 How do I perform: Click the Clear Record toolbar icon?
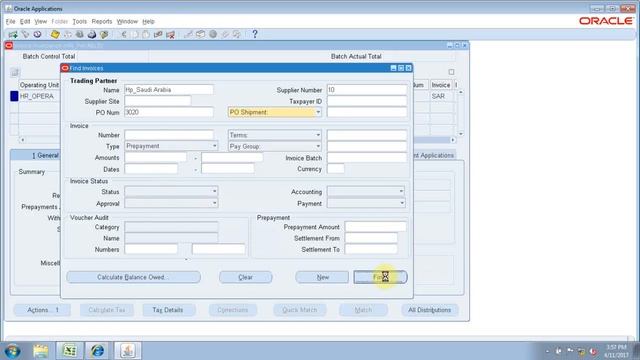[x=158, y=35]
